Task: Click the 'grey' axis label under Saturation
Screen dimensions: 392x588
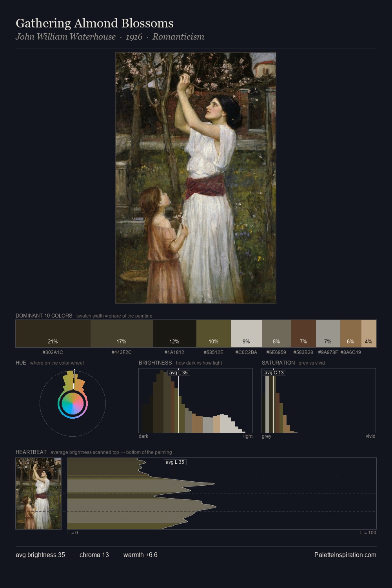Action: 267,436
